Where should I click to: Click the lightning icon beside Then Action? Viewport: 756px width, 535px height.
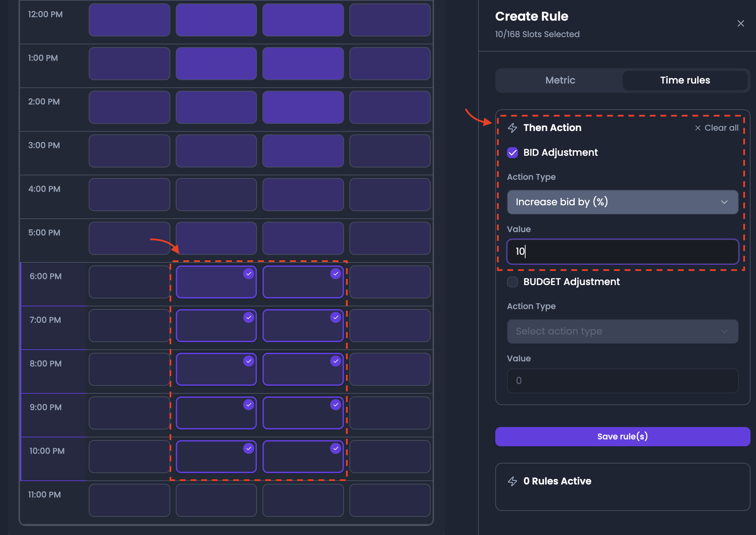512,128
